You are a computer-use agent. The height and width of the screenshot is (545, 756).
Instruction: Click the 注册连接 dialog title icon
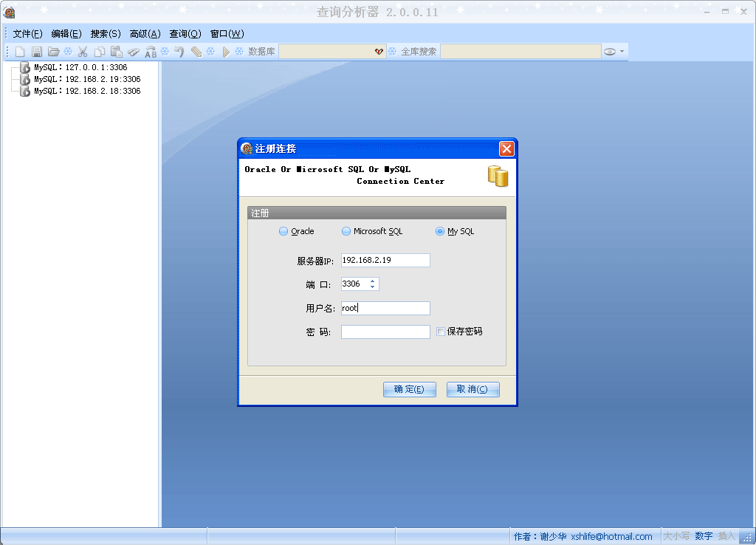pyautogui.click(x=247, y=148)
